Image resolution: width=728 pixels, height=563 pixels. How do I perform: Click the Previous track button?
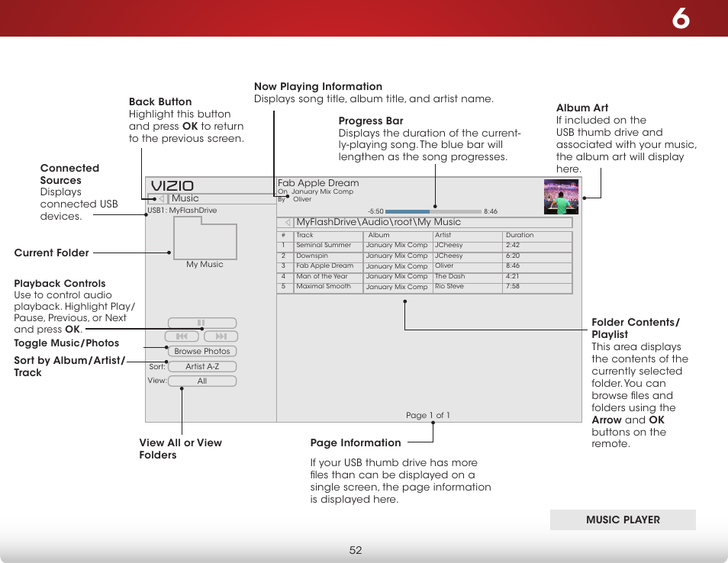click(x=182, y=336)
